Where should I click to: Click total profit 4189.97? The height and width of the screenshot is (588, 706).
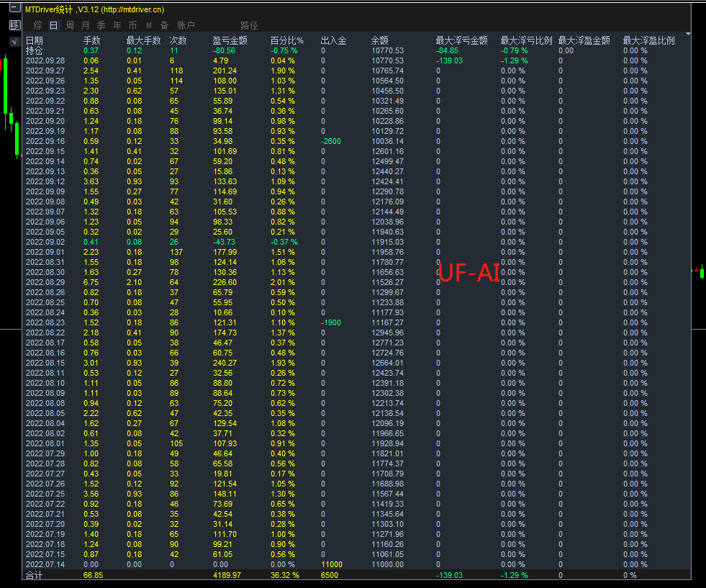pyautogui.click(x=227, y=575)
